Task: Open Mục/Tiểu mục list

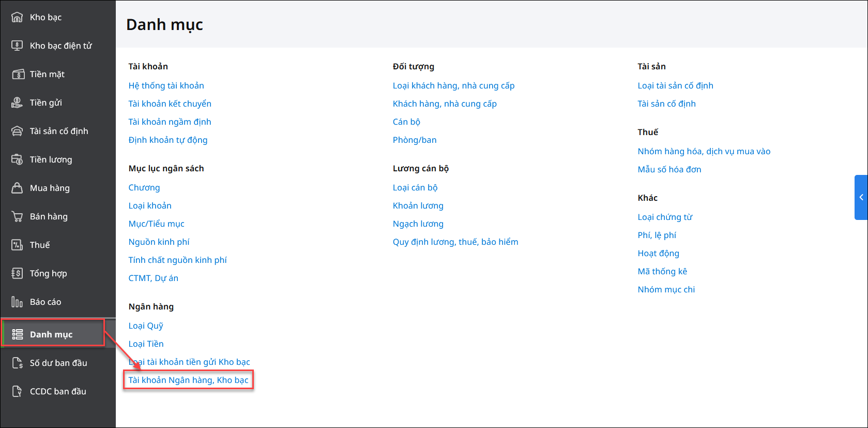Action: [156, 224]
